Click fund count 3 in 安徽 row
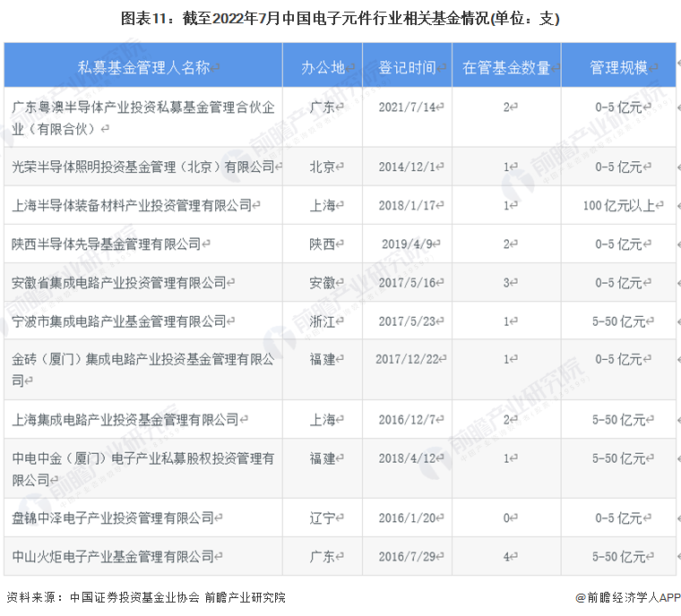This screenshot has height=616, width=681. point(506,283)
